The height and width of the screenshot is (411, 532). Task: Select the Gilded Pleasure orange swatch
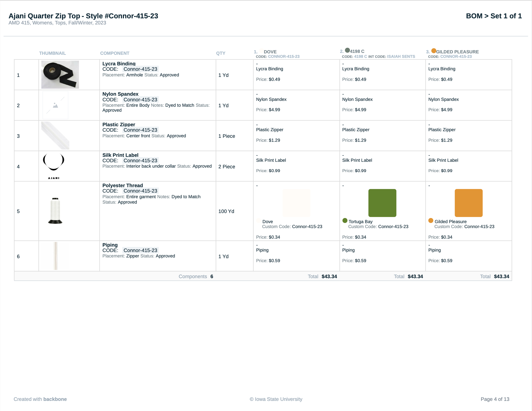click(468, 203)
